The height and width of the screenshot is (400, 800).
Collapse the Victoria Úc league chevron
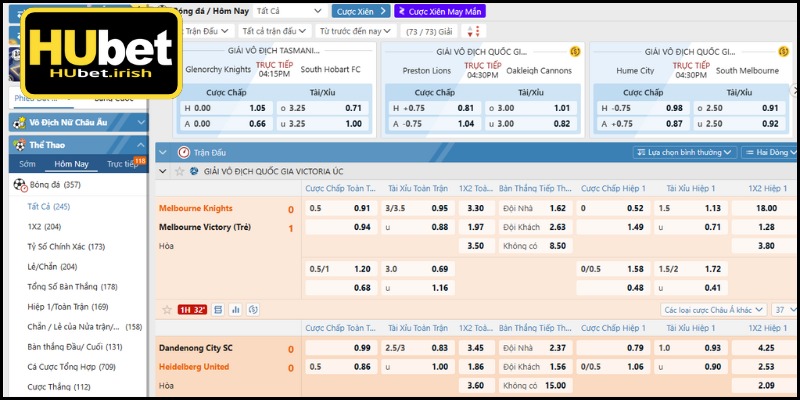click(163, 171)
